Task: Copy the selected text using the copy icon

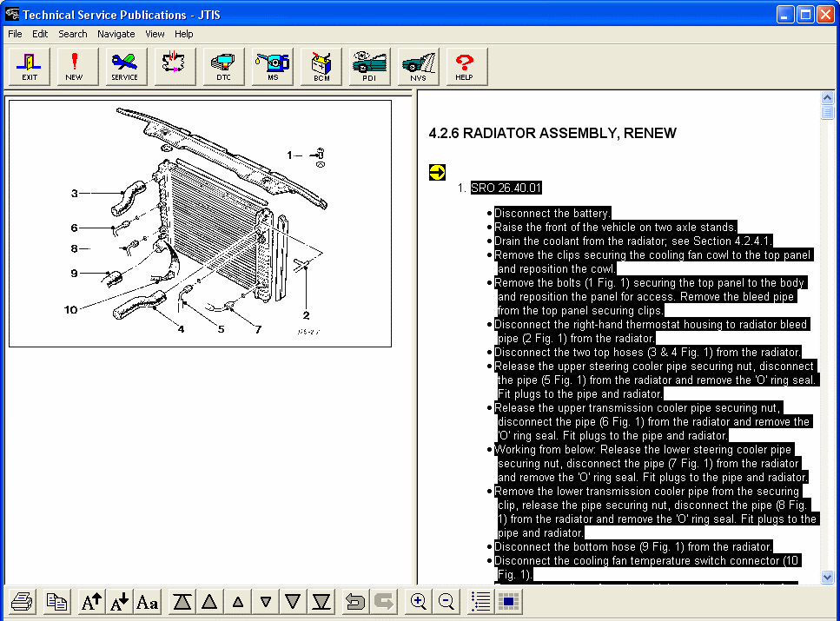Action: tap(56, 602)
